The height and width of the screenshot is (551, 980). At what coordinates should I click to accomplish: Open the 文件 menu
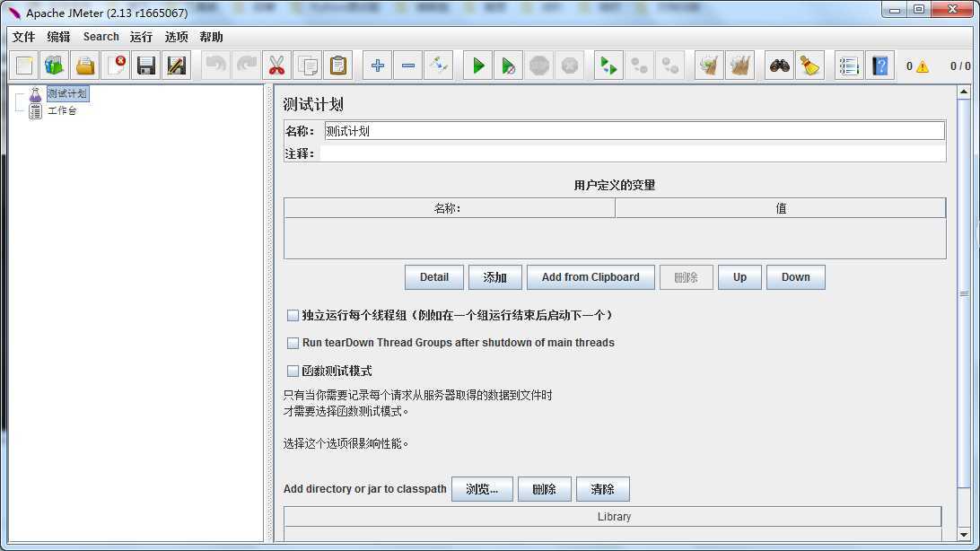click(23, 37)
